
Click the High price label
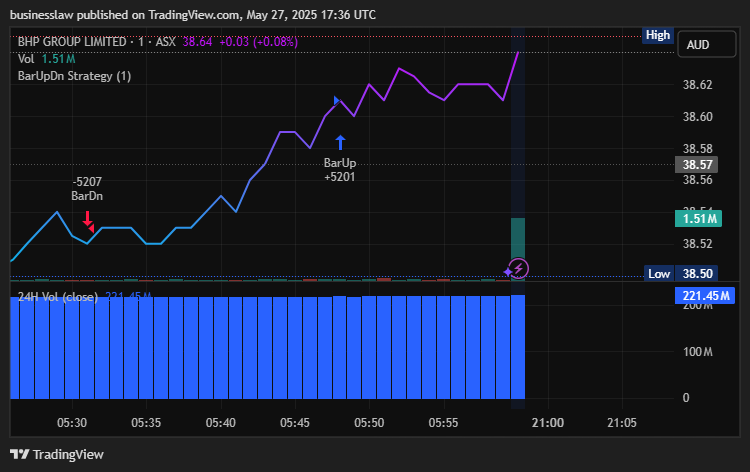pyautogui.click(x=658, y=35)
